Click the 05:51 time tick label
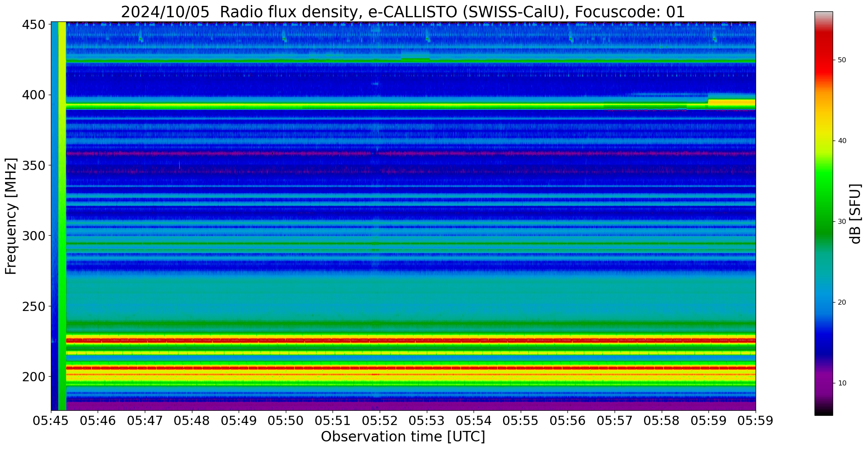 (333, 421)
